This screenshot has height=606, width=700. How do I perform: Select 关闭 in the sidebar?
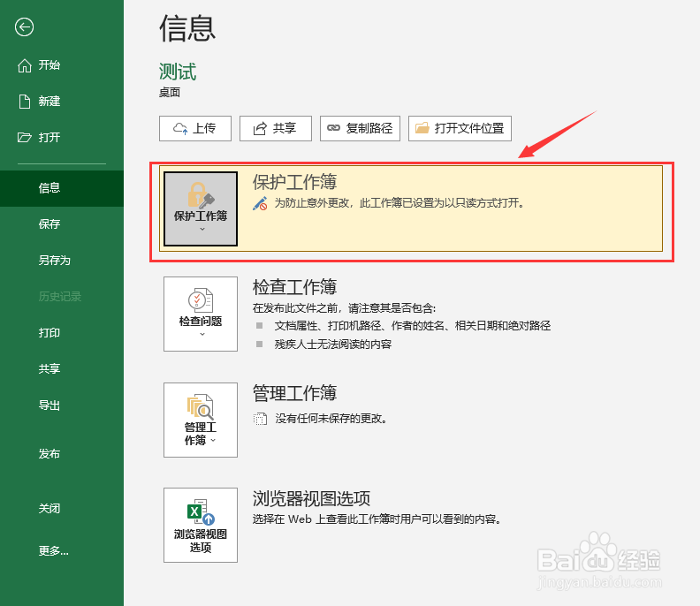62,509
